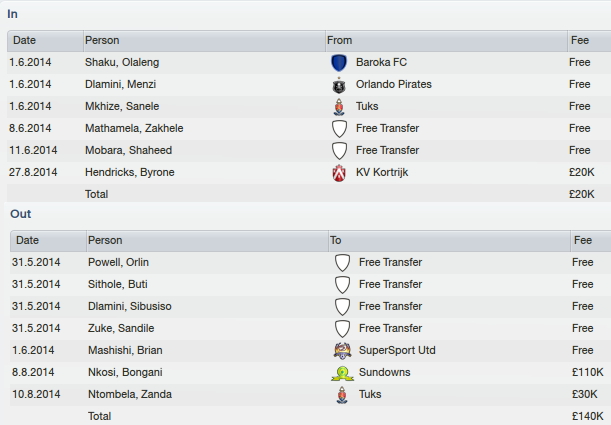Click the Baroka FC club badge
This screenshot has height=425, width=611.
point(339,63)
